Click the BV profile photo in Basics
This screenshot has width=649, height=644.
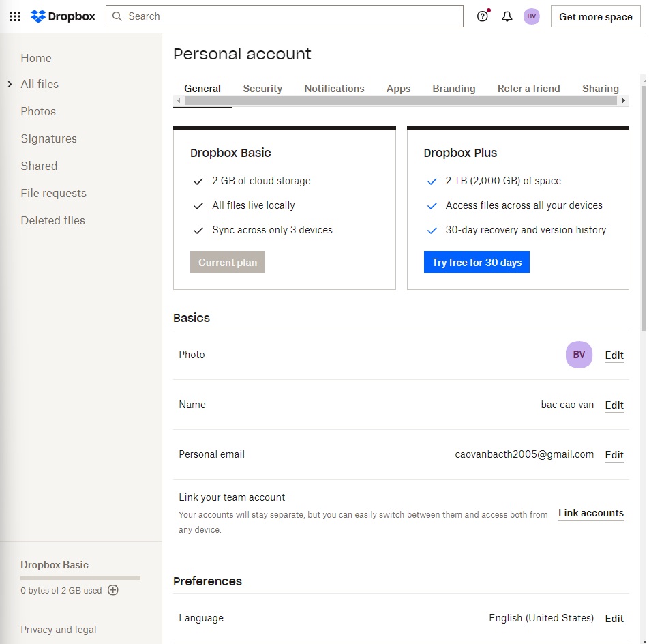coord(579,355)
